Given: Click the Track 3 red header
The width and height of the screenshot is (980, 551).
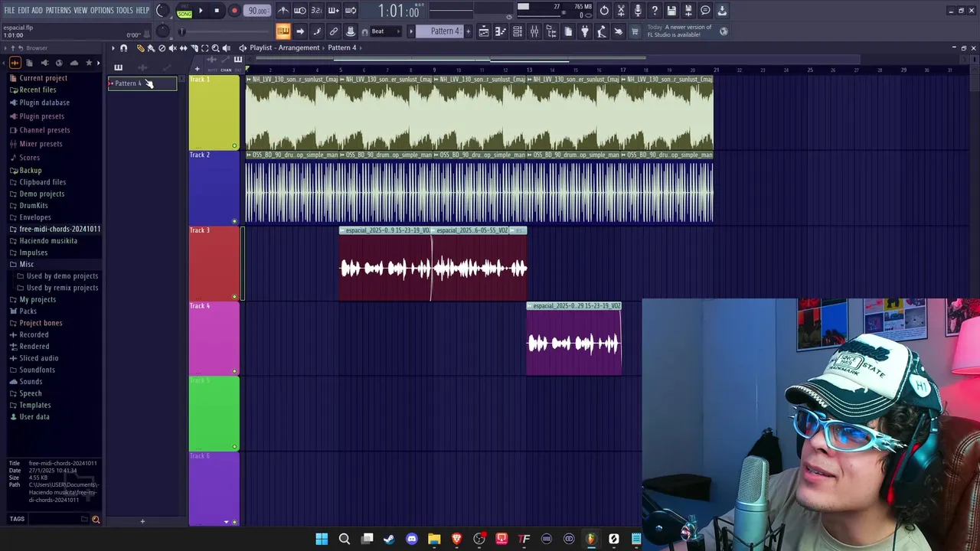Looking at the screenshot, I should pos(214,263).
